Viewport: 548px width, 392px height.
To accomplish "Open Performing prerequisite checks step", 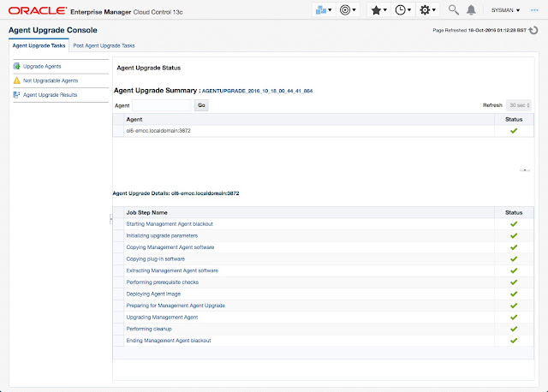I will click(163, 282).
